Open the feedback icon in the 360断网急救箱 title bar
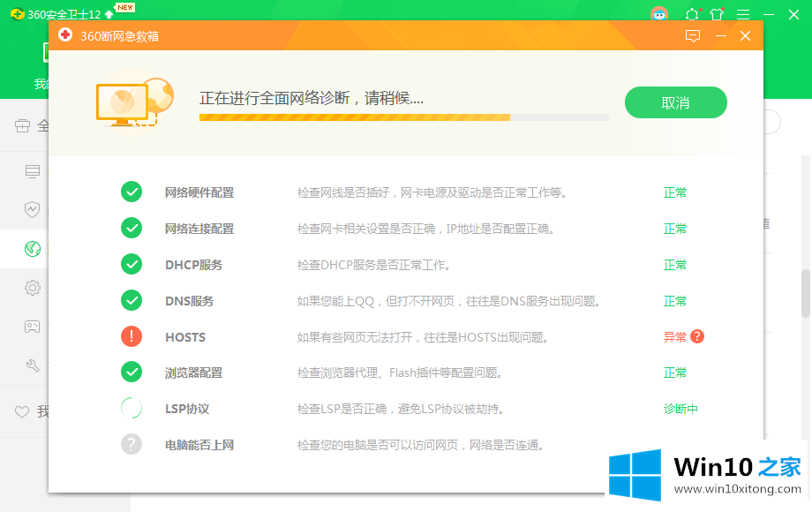Screen dimensions: 812x512 click(692, 35)
